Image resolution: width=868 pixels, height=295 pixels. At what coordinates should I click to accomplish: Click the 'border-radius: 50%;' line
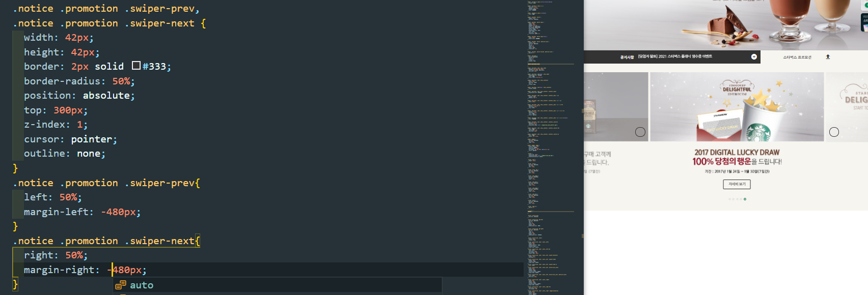(x=79, y=81)
